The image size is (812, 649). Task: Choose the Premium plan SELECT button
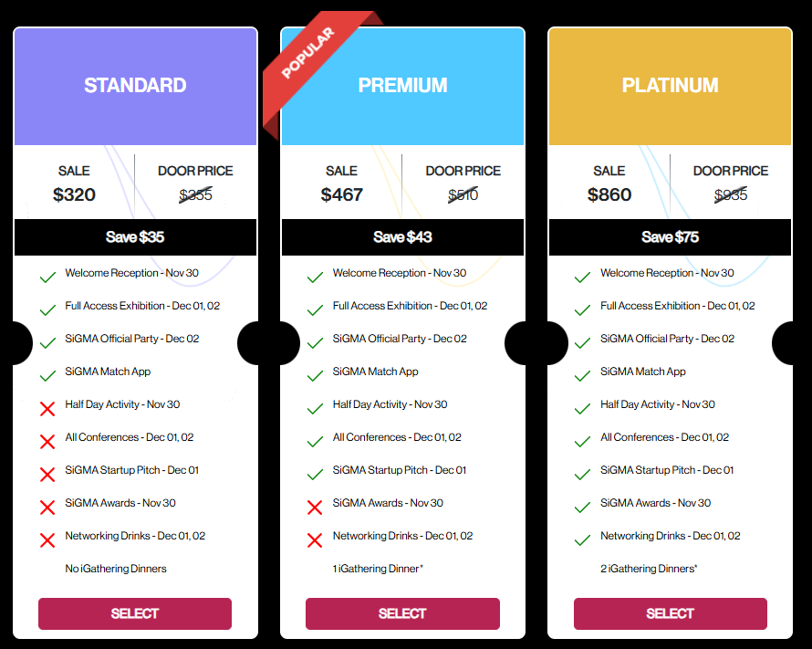click(x=402, y=613)
